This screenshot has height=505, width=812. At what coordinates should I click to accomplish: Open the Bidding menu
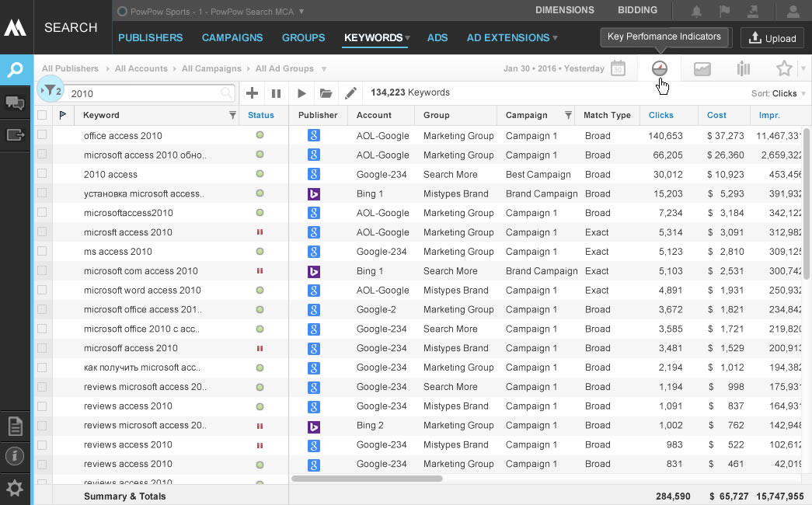point(637,10)
